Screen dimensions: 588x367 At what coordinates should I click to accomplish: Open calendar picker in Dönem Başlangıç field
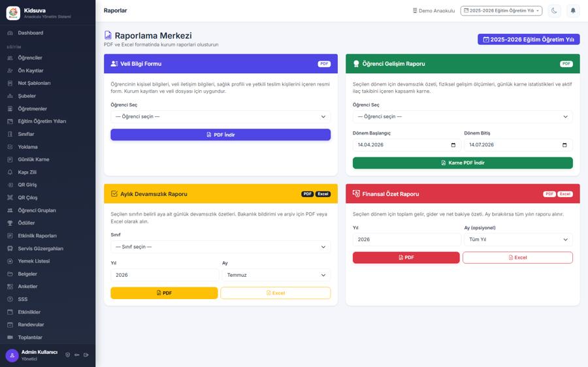pyautogui.click(x=453, y=145)
